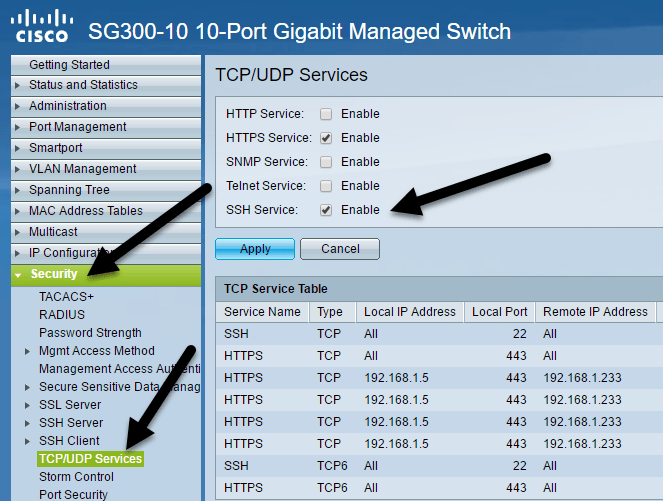
Task: Disable the SSH Service checkbox
Action: [326, 210]
